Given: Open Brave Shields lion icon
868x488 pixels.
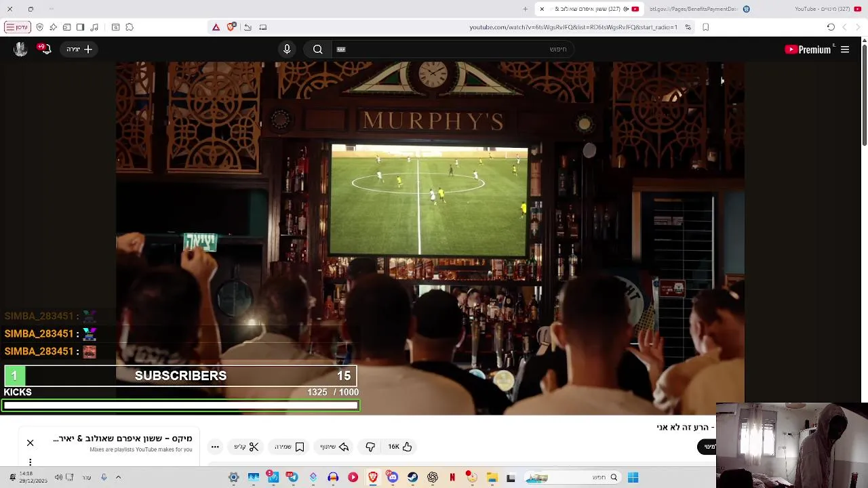Looking at the screenshot, I should coord(231,27).
